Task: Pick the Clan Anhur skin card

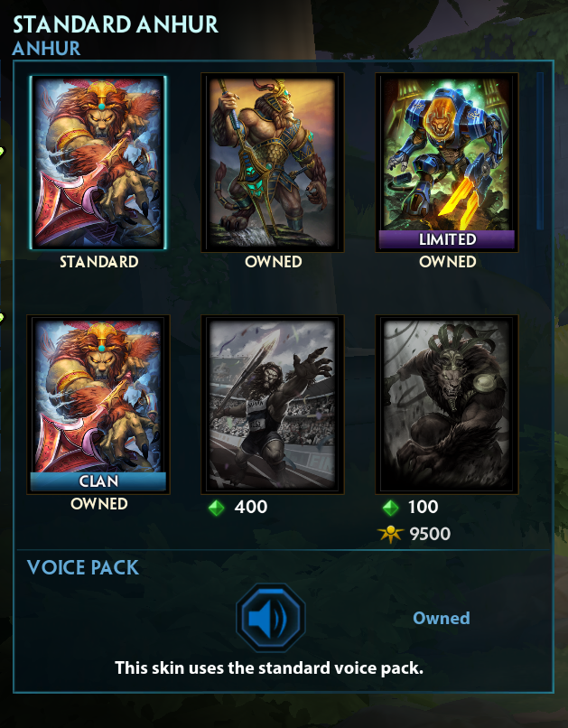Action: pyautogui.click(x=98, y=405)
